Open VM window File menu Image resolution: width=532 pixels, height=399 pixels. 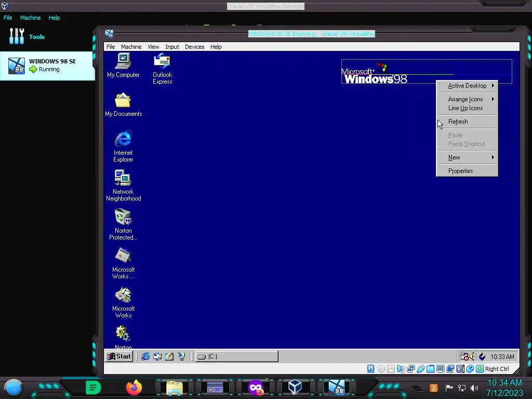point(111,47)
